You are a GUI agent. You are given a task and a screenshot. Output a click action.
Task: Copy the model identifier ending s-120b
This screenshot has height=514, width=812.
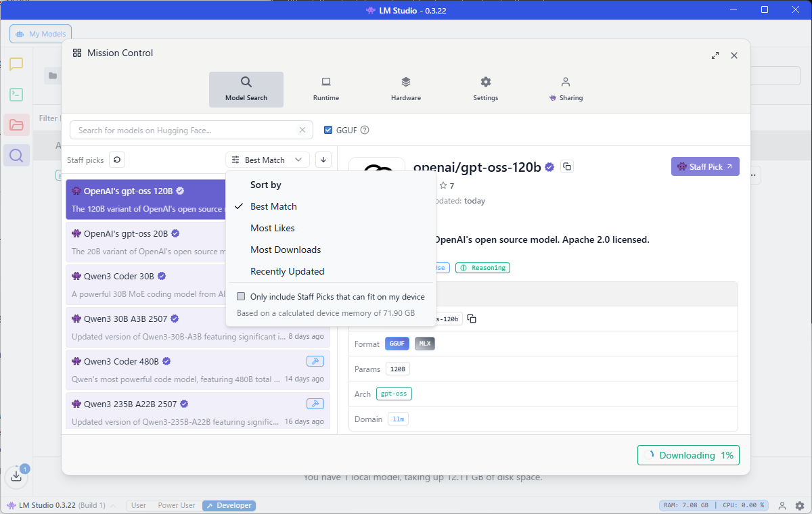coord(472,319)
